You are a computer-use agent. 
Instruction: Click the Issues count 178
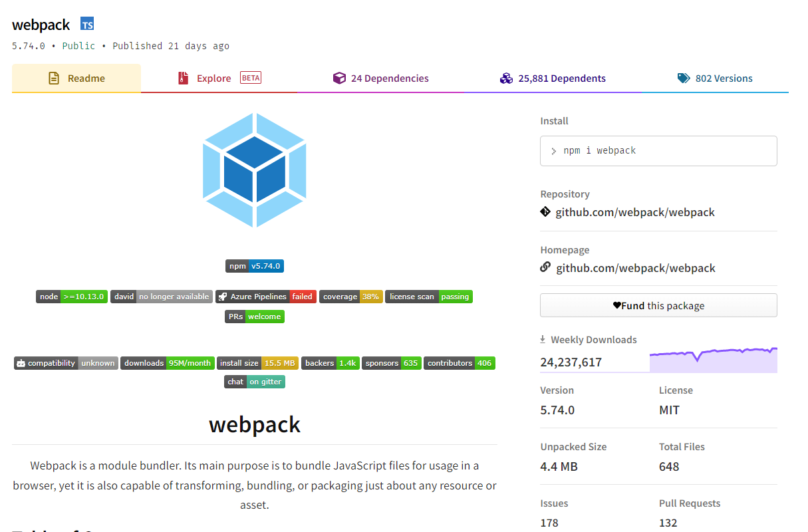point(549,523)
